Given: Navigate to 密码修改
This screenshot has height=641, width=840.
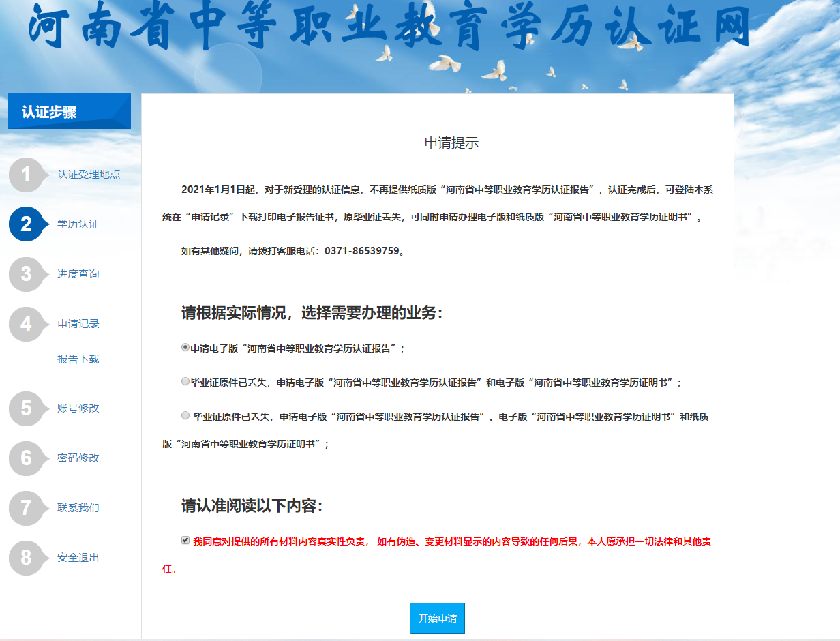Looking at the screenshot, I should tap(78, 458).
